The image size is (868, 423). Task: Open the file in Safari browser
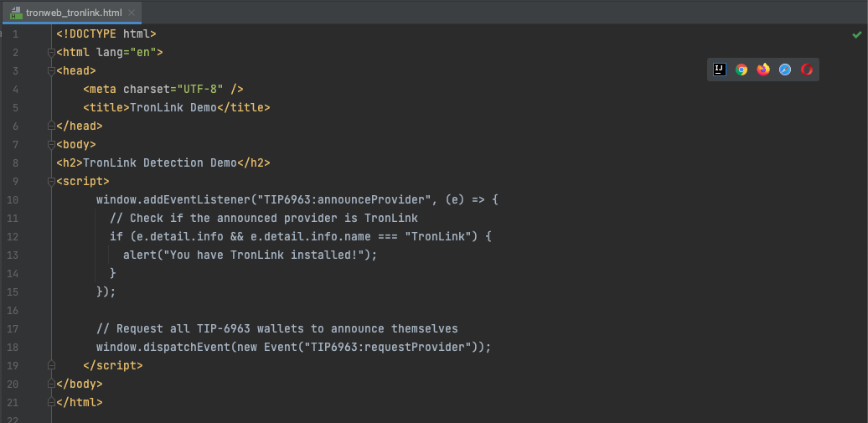tap(785, 70)
